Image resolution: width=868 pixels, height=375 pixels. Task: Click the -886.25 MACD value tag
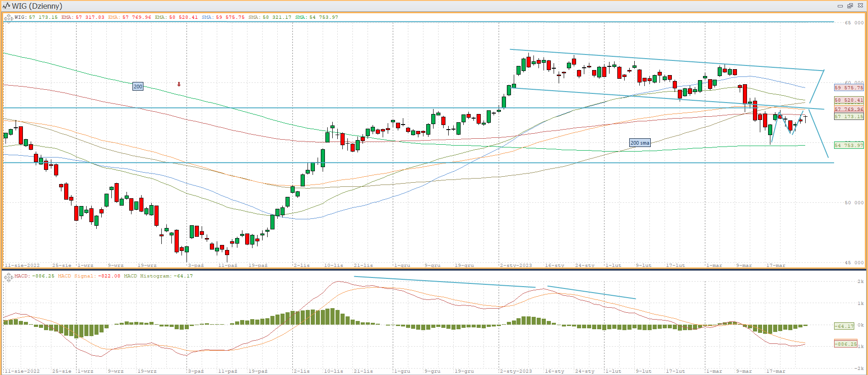[x=845, y=344]
